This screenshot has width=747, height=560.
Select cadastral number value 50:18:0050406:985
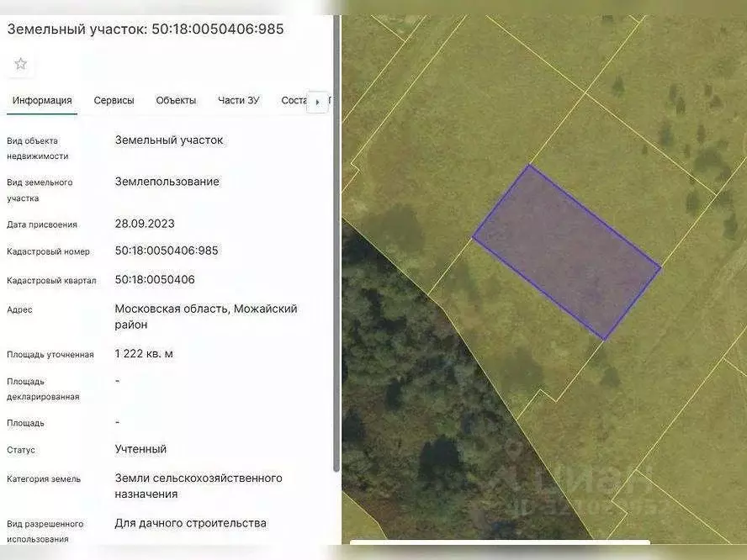tap(167, 251)
